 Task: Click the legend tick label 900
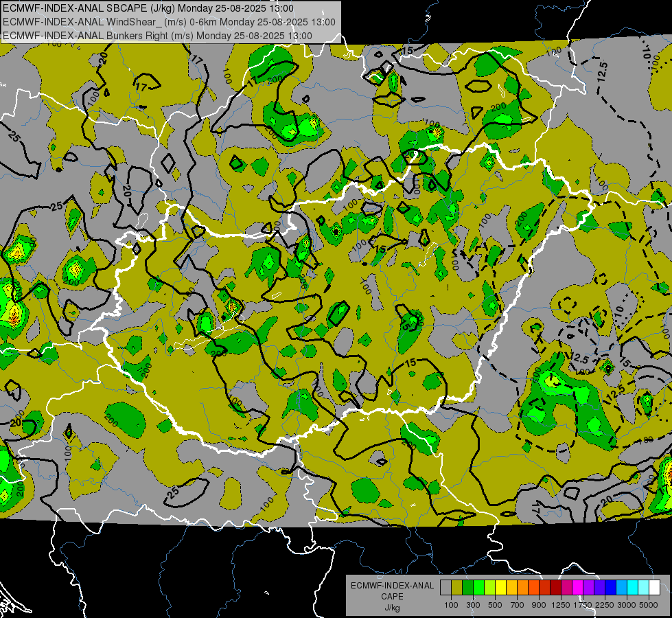[x=539, y=605]
